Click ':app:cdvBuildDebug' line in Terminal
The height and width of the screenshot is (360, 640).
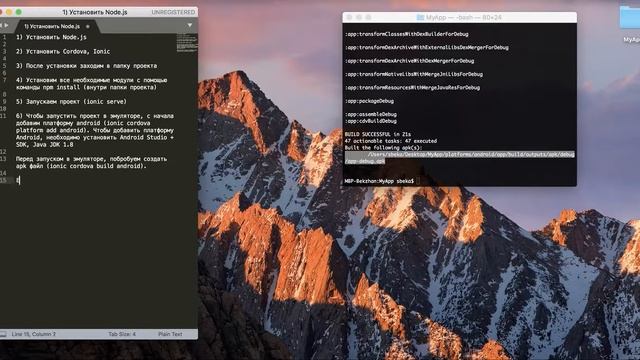point(371,121)
